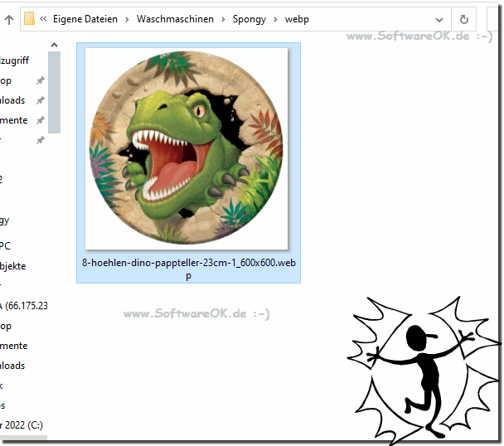Click the navigation pane scroll-up arrow
The width and height of the screenshot is (504, 446).
(55, 45)
